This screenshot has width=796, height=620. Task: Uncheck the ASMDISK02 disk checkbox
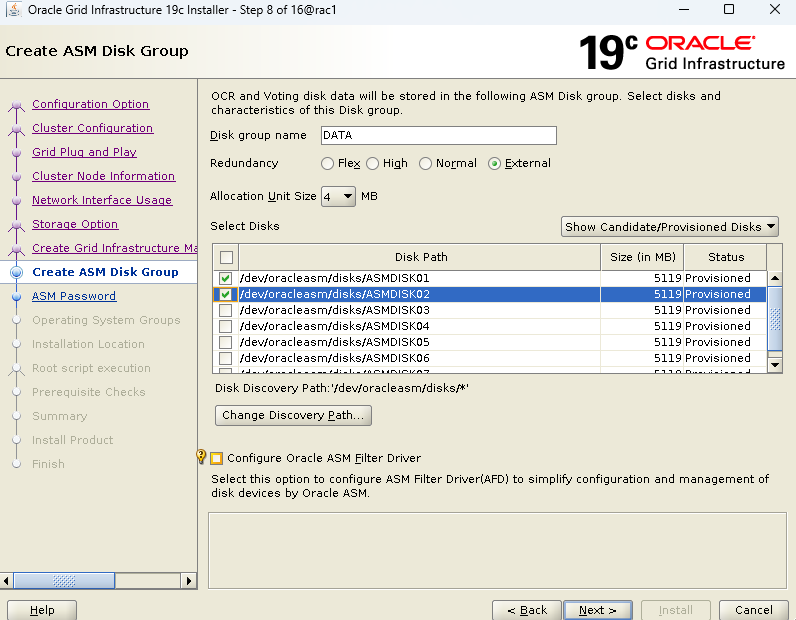pyautogui.click(x=226, y=295)
